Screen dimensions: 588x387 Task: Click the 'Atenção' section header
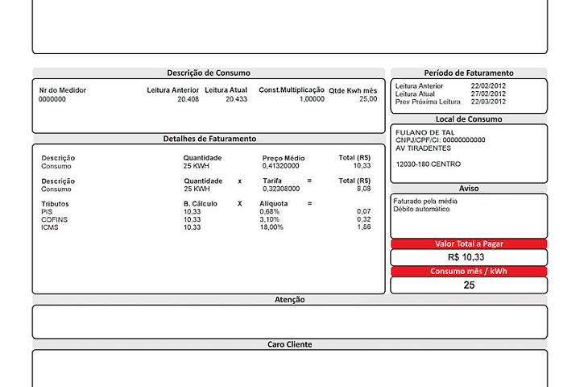290,299
